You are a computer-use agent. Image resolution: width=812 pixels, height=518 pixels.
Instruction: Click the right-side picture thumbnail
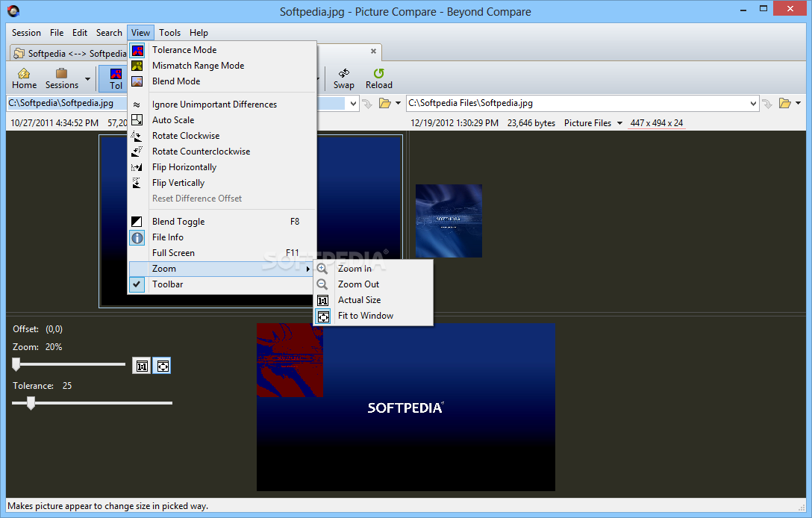(449, 221)
